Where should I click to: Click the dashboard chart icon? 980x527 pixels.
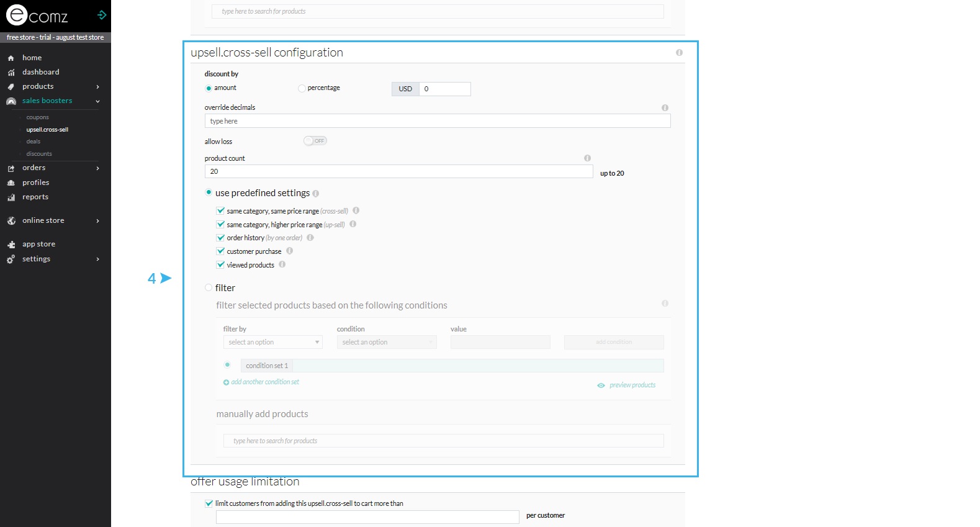[x=11, y=73]
